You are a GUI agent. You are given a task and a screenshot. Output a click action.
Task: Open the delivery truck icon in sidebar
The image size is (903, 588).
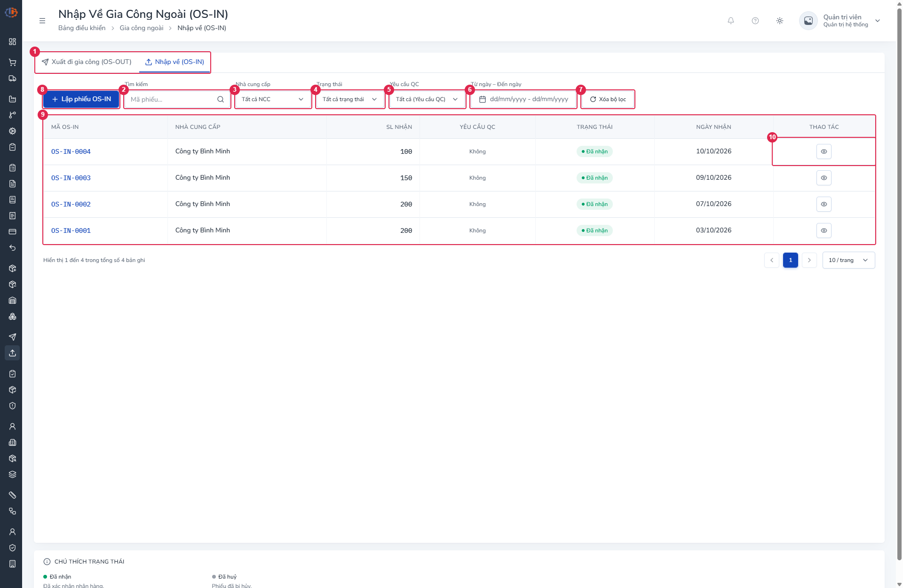[x=13, y=79]
